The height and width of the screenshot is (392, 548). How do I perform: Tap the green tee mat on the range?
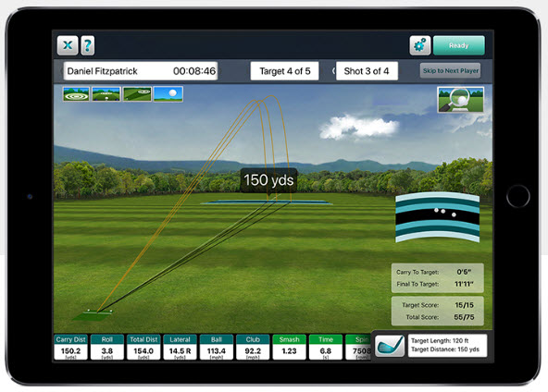click(x=93, y=316)
